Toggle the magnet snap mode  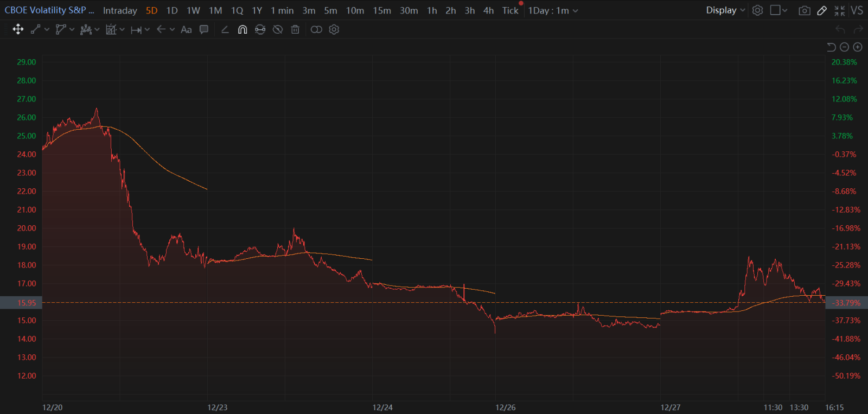pos(242,29)
